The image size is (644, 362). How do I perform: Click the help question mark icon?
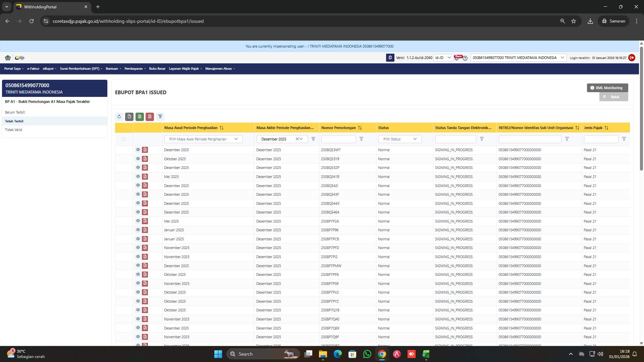point(465,58)
